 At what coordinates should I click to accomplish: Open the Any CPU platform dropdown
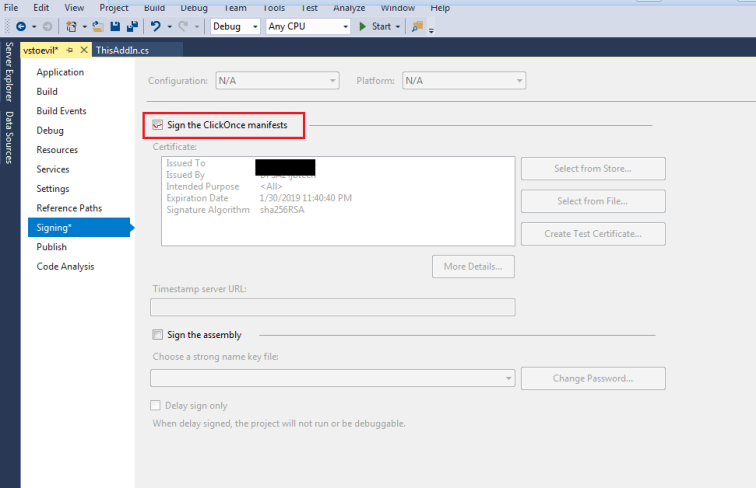tap(308, 27)
